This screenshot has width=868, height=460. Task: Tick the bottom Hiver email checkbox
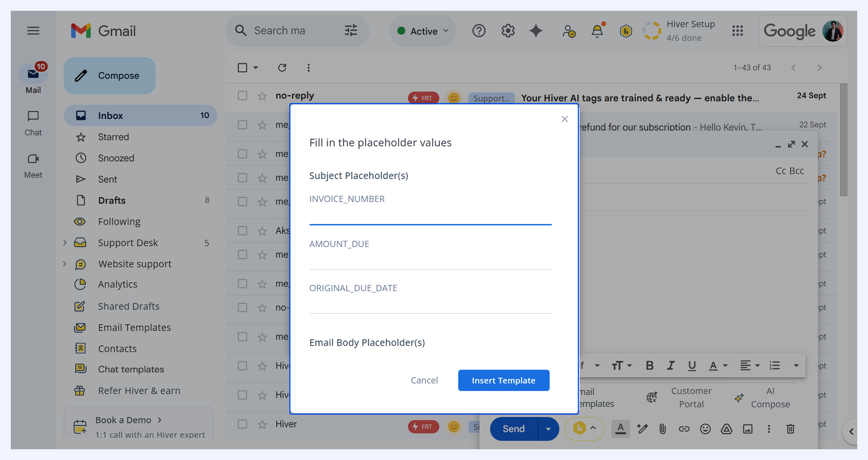(x=242, y=424)
